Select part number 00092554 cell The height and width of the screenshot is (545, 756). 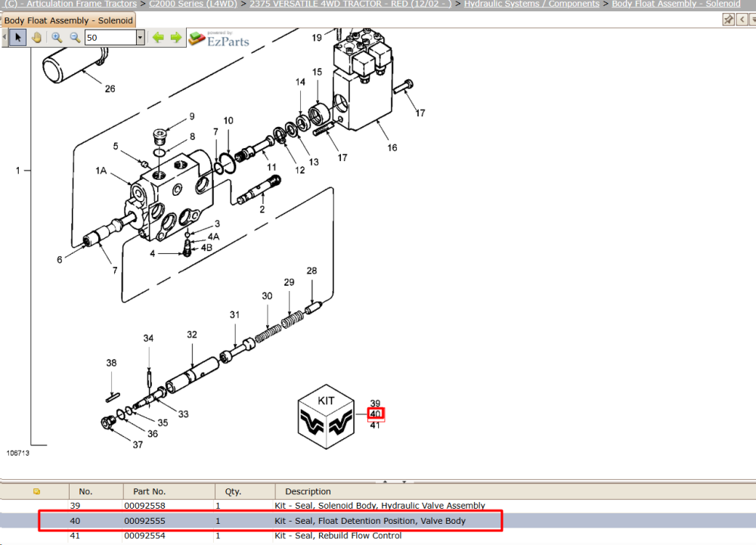click(x=144, y=536)
